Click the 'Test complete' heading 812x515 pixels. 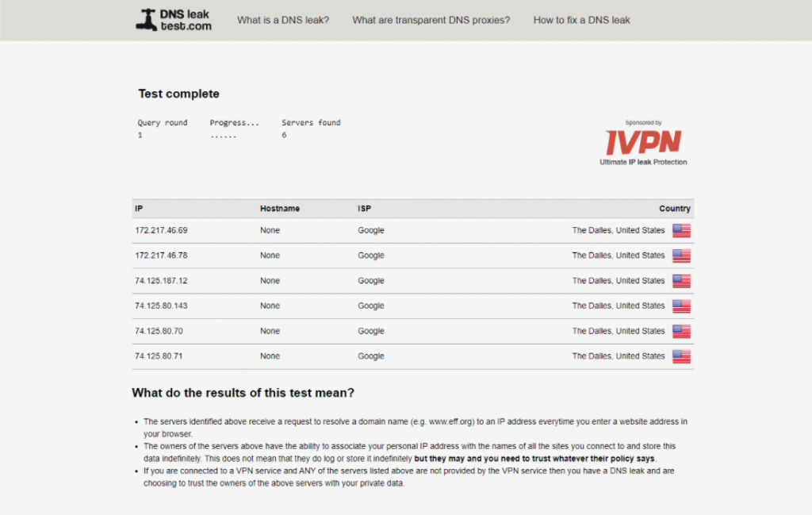178,94
